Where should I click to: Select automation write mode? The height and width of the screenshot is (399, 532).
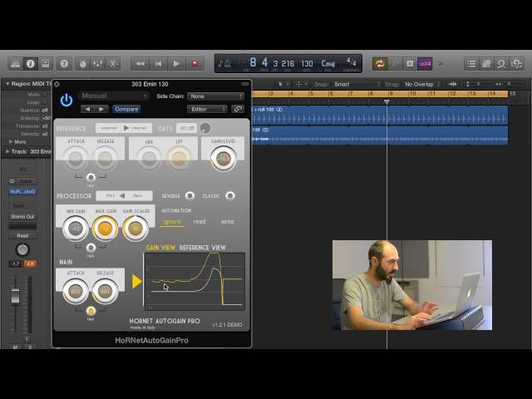227,222
